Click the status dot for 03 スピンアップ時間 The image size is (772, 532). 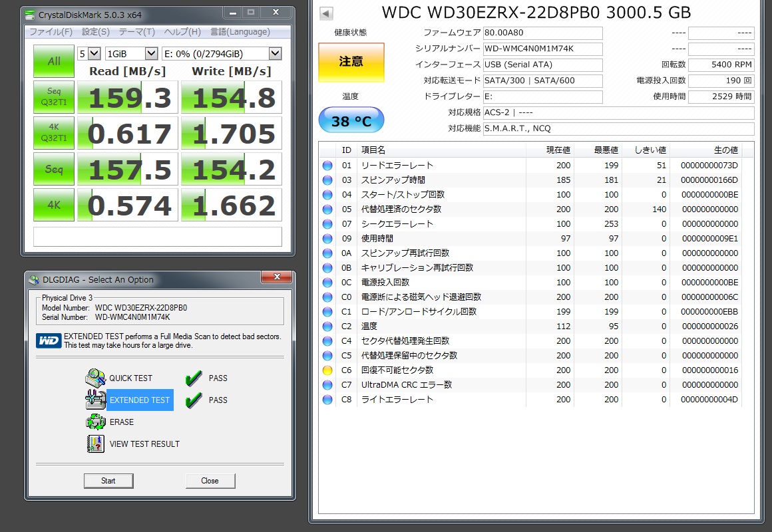coord(327,180)
